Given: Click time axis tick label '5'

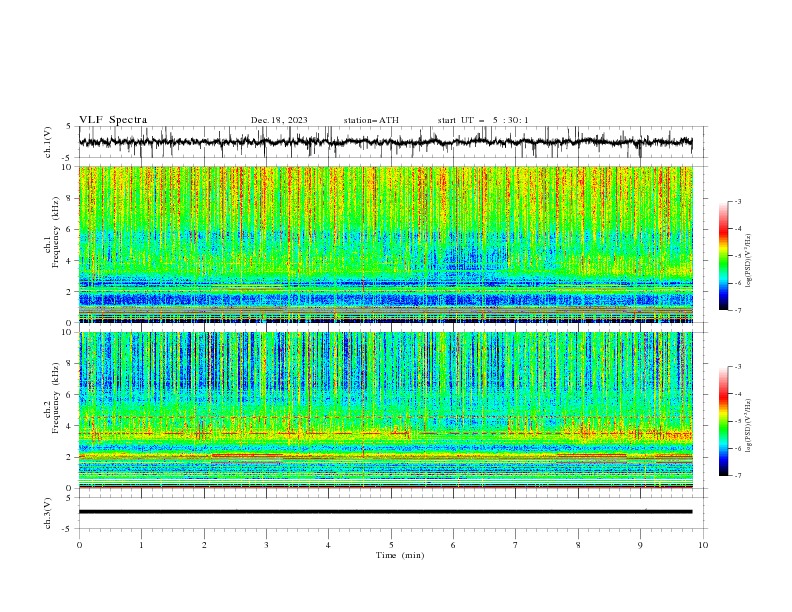Looking at the screenshot, I should click(391, 545).
